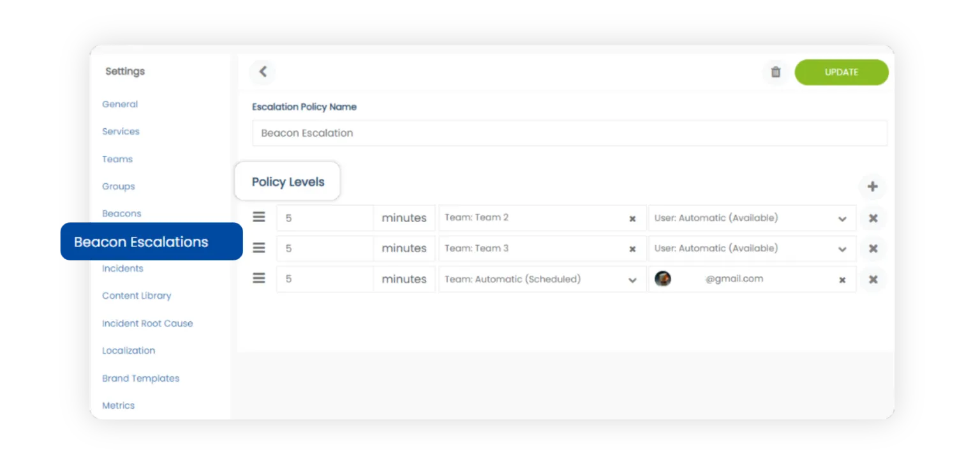980x475 pixels.
Task: Open Teams settings
Action: pyautogui.click(x=117, y=159)
